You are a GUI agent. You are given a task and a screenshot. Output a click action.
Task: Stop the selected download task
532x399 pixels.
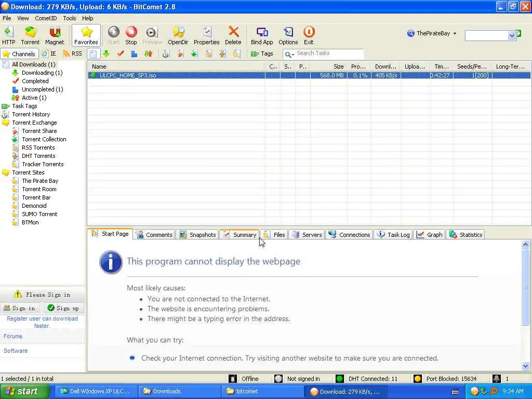(x=131, y=36)
